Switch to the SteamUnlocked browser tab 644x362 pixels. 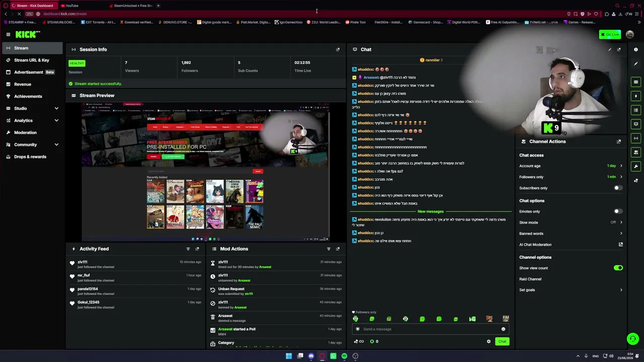point(132,6)
